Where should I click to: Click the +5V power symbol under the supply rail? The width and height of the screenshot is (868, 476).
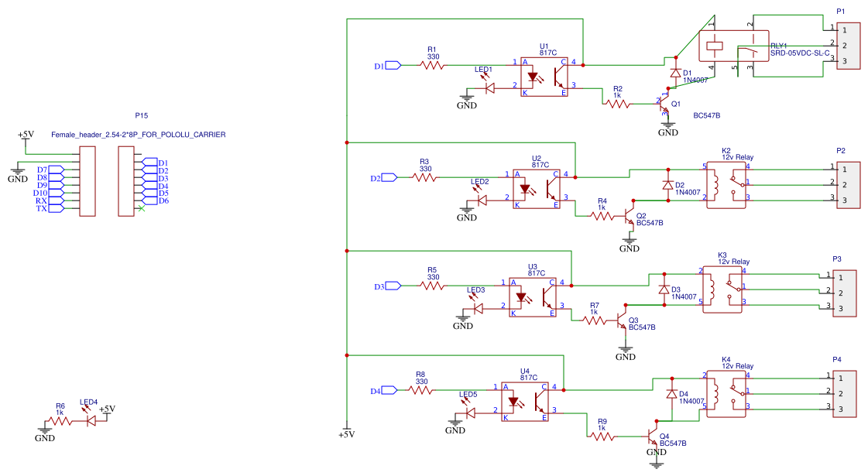tap(347, 431)
